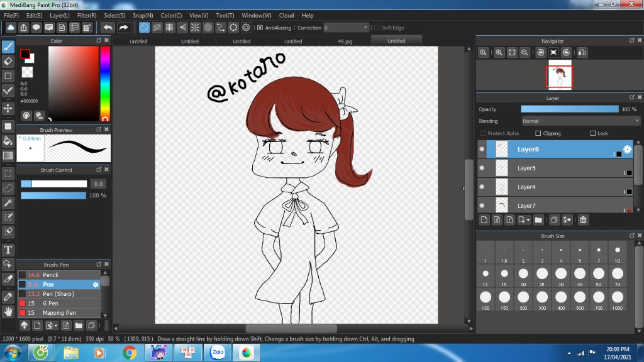Image resolution: width=644 pixels, height=362 pixels.
Task: Enable the Clipping checkbox
Action: pyautogui.click(x=538, y=133)
